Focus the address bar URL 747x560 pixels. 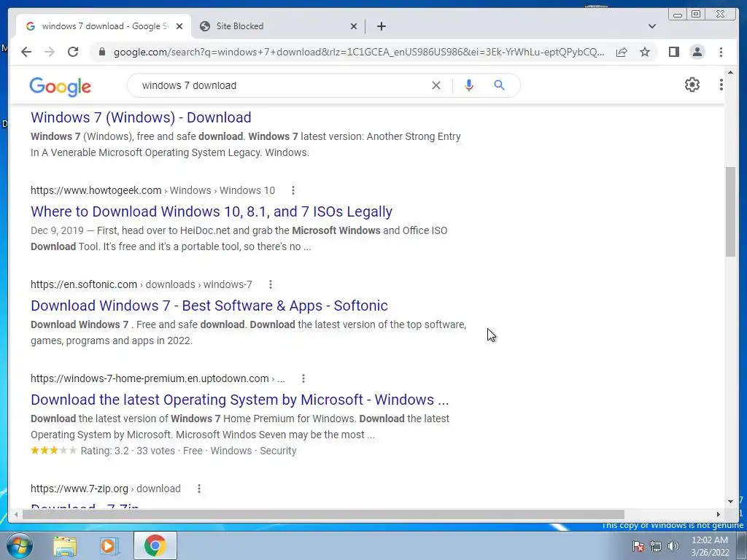pyautogui.click(x=359, y=52)
